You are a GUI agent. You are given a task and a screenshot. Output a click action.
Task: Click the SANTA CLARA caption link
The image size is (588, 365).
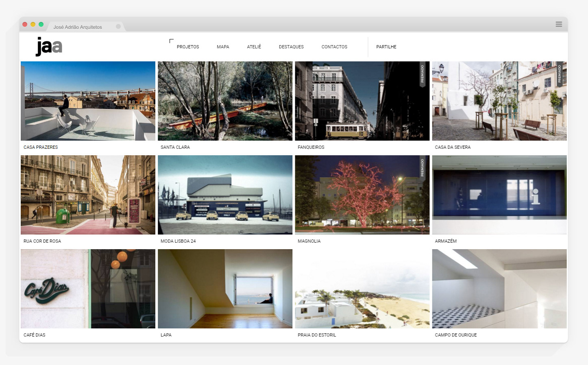(x=175, y=147)
